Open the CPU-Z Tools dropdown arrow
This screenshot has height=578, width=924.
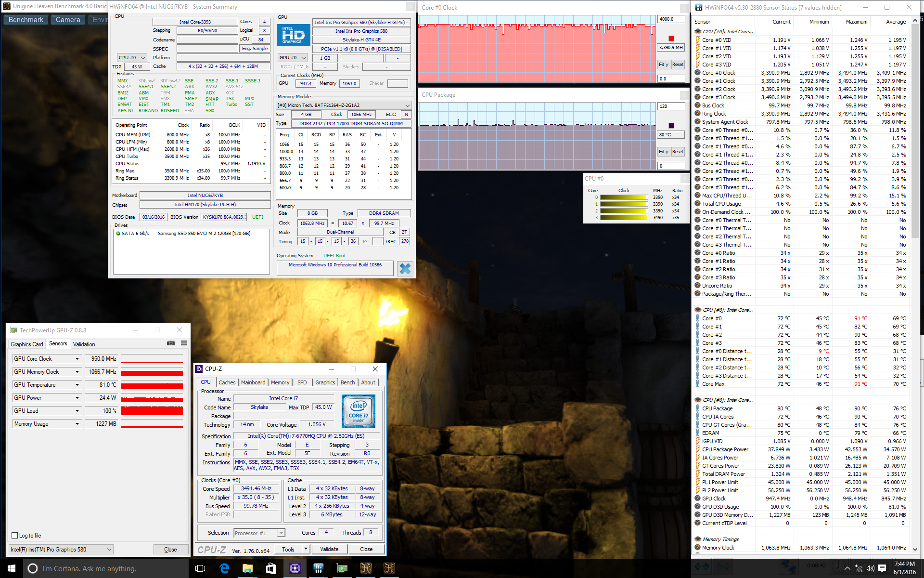coord(306,549)
